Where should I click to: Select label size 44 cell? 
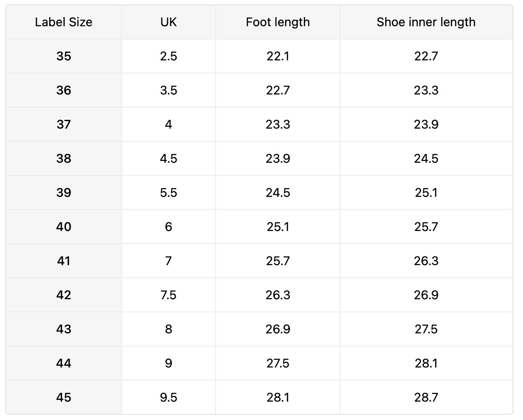click(64, 363)
